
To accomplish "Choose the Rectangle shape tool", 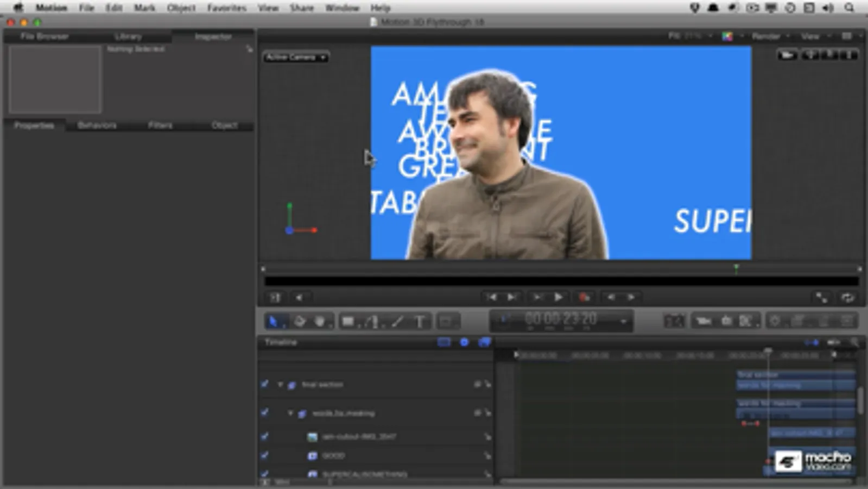I will pyautogui.click(x=348, y=322).
